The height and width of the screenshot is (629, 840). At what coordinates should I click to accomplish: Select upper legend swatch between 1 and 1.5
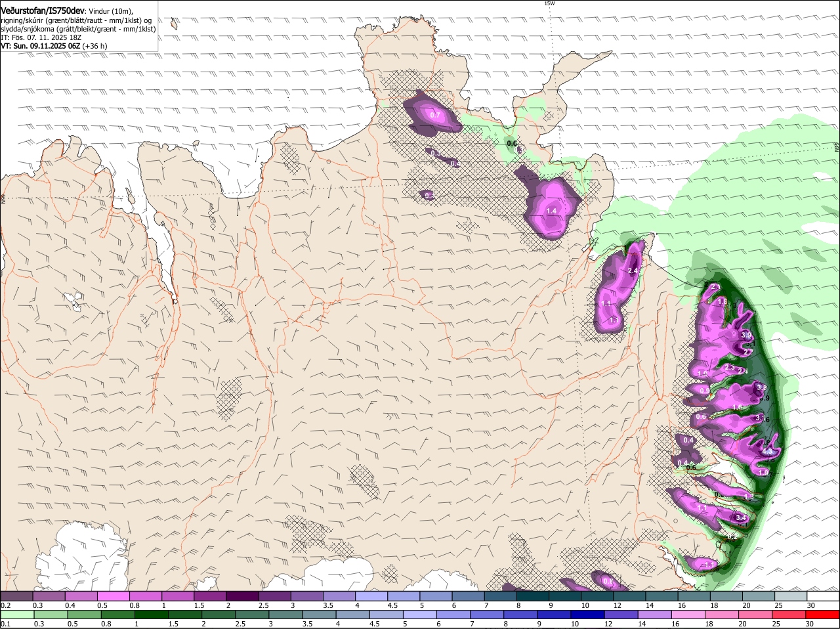178,596
